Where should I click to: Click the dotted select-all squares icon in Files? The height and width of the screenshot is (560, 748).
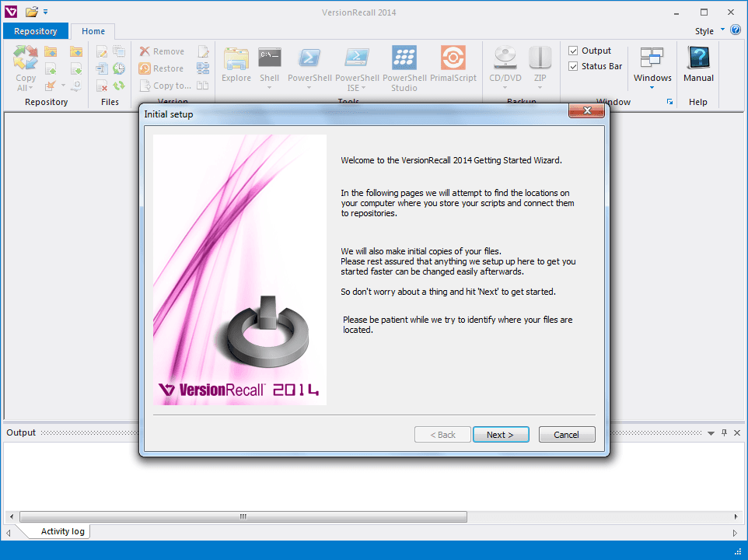[x=119, y=51]
